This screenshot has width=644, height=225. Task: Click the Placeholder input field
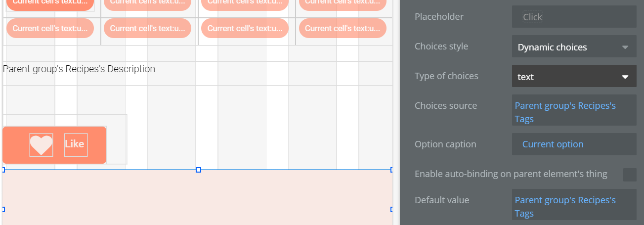click(573, 17)
